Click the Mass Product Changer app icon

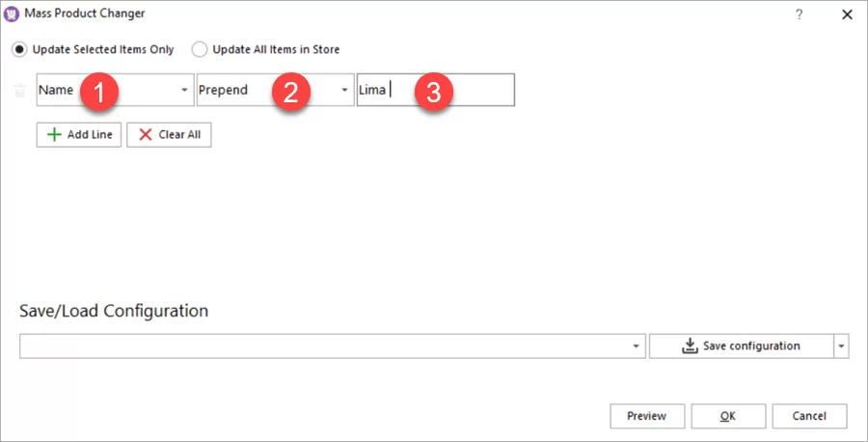point(12,14)
